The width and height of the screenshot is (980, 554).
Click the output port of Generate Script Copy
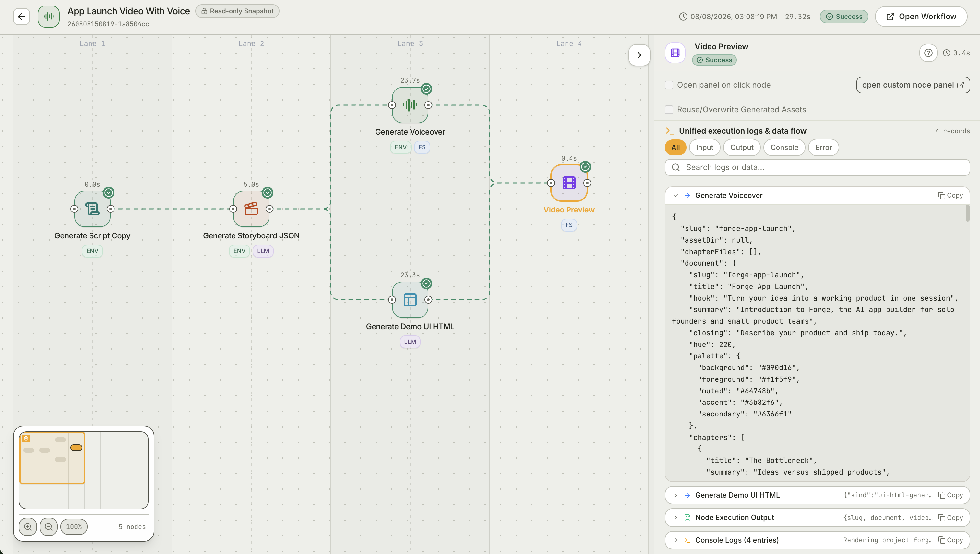[x=111, y=209]
